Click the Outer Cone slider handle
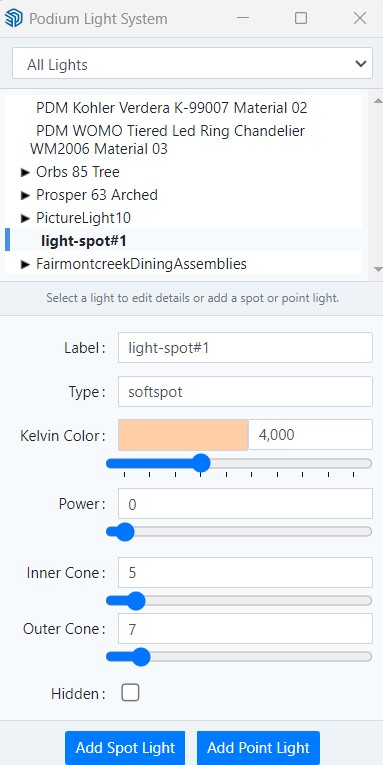Viewport: 383px width, 765px height. 141,657
